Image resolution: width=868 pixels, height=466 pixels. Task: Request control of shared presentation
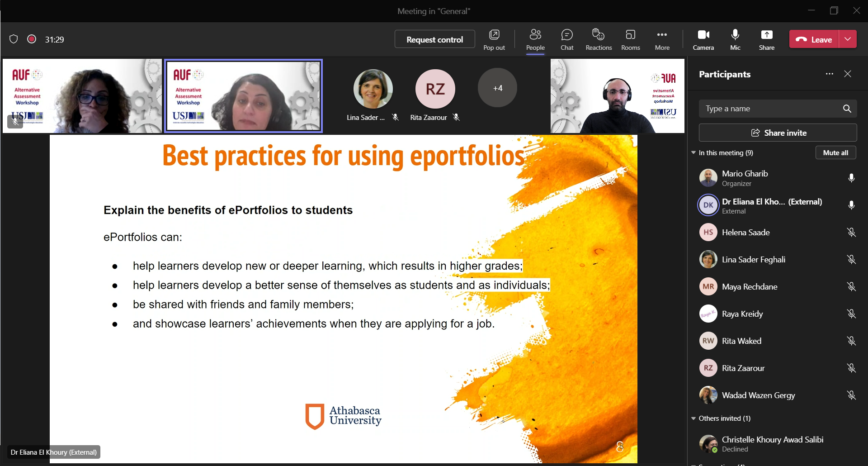(x=434, y=39)
